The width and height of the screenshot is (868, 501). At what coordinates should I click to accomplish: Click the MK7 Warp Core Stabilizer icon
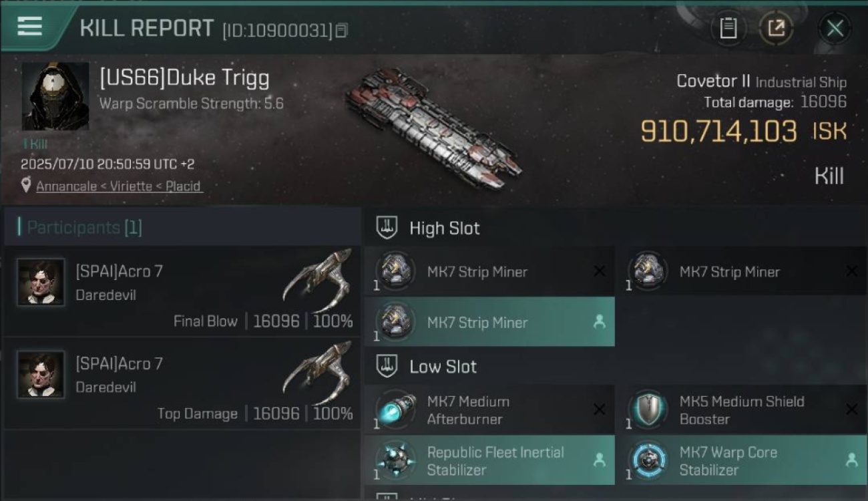648,460
